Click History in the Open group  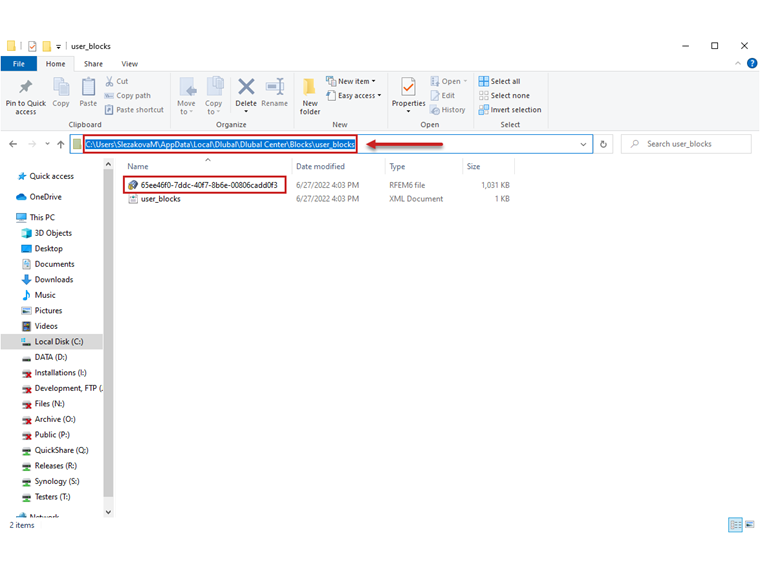point(448,110)
